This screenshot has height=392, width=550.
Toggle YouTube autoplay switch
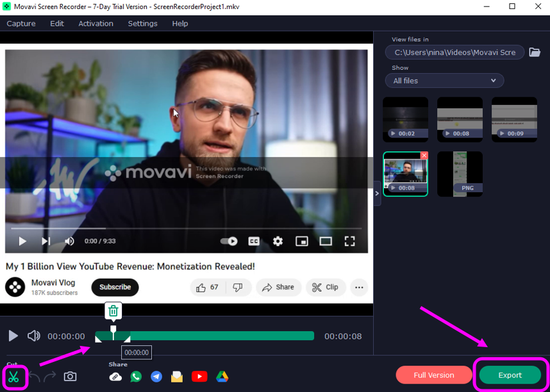pos(229,241)
